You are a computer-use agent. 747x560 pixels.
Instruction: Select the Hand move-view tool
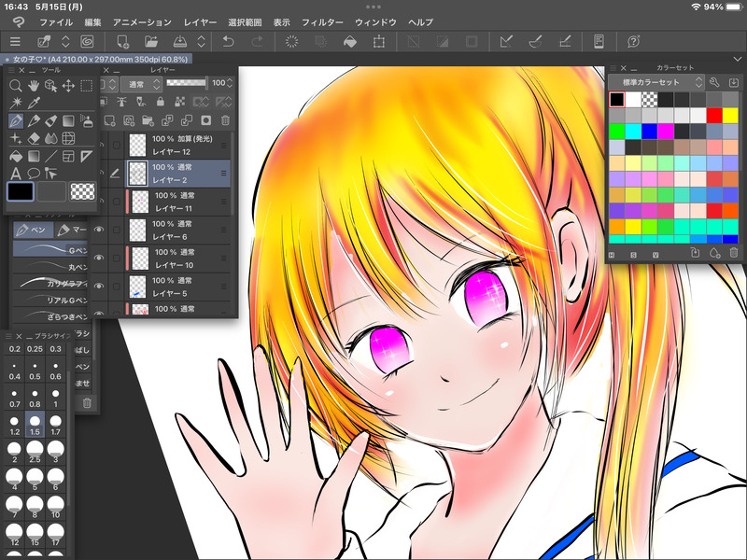33,86
